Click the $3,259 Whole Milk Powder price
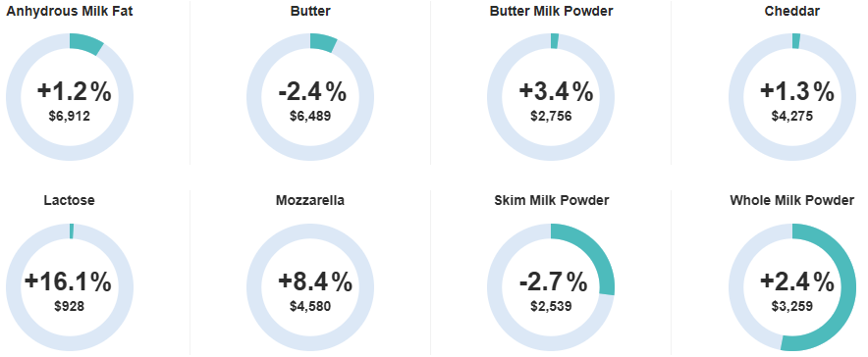868x357 pixels. [x=792, y=306]
